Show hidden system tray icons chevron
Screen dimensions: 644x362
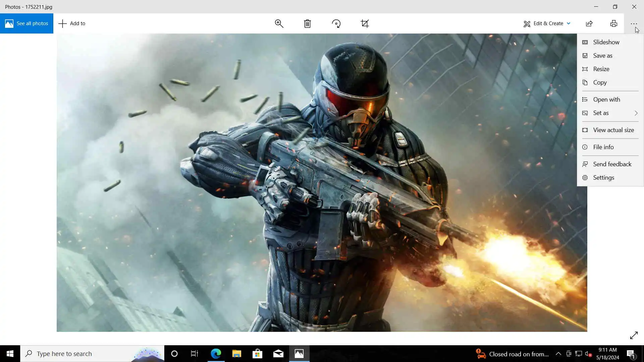point(558,354)
